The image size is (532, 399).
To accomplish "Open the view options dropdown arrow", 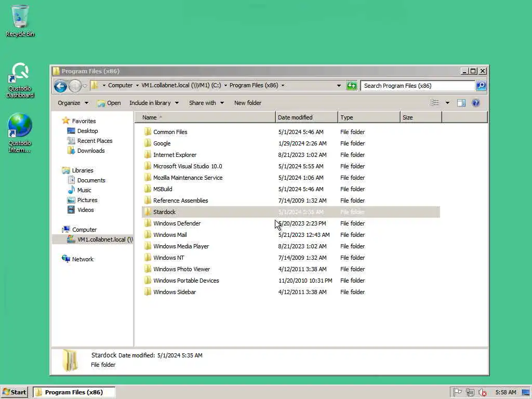I will [x=447, y=103].
